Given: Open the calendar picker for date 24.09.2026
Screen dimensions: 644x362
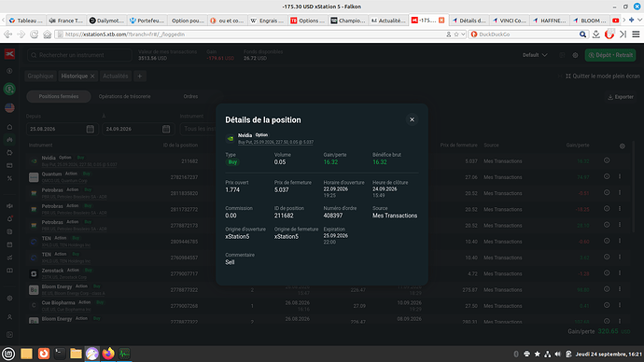Looking at the screenshot, I should click(166, 129).
